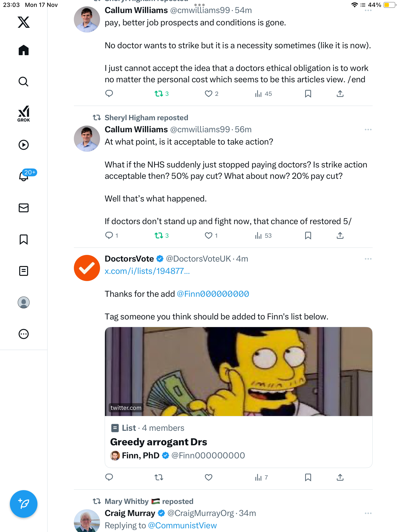399x532 pixels.
Task: View Callum Williams avatar on 56m post
Action: point(87,139)
